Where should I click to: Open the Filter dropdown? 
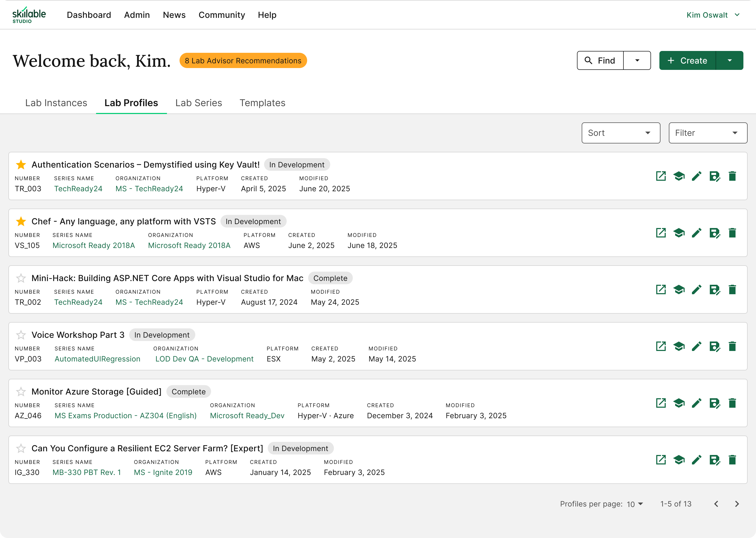[x=708, y=133]
